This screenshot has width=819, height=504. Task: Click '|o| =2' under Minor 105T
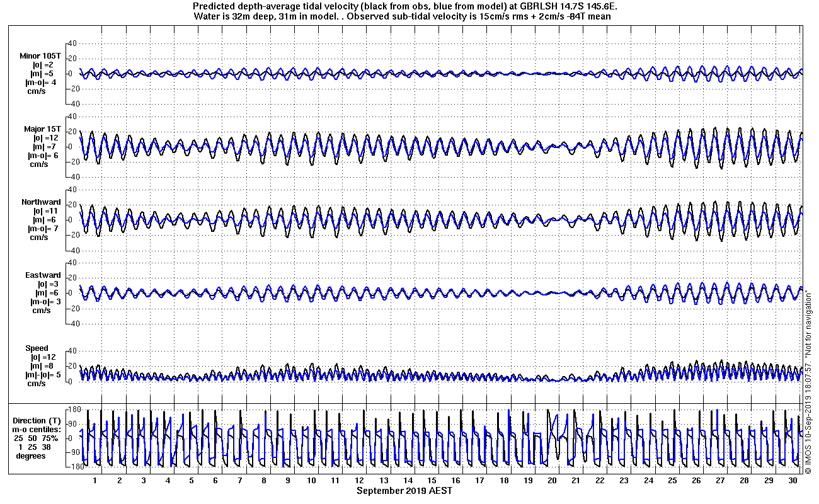(x=43, y=64)
